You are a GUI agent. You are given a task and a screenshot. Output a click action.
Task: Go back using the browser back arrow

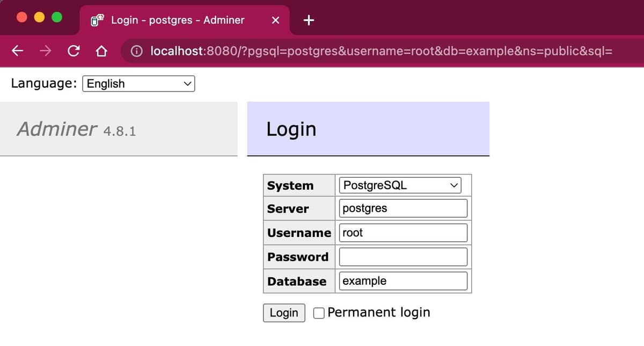point(18,51)
